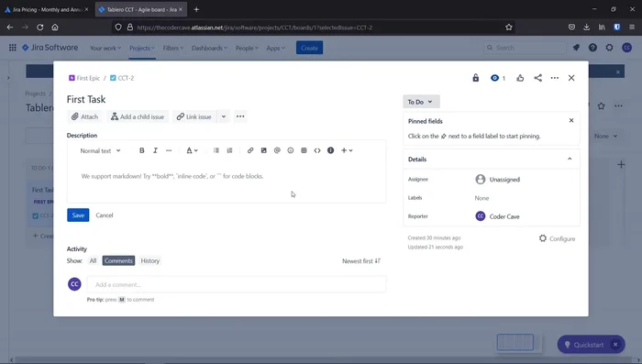Open user profile avatar in navbar
The image size is (642, 364).
click(x=626, y=48)
